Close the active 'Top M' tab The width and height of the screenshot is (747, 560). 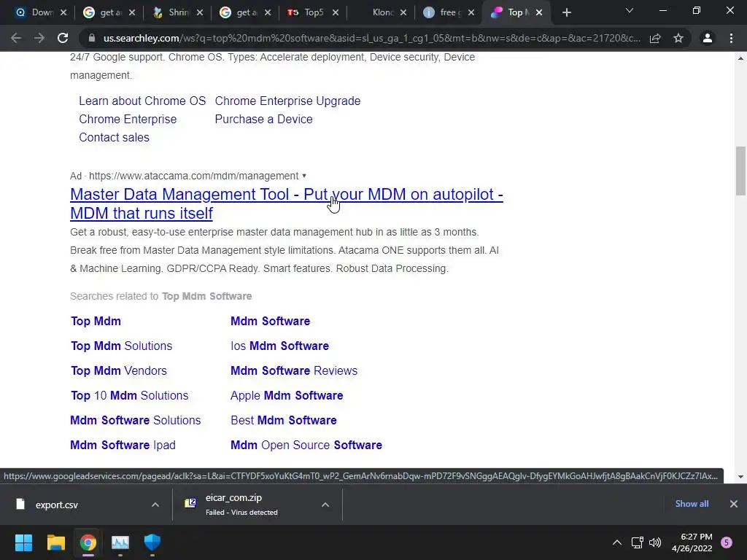point(539,13)
